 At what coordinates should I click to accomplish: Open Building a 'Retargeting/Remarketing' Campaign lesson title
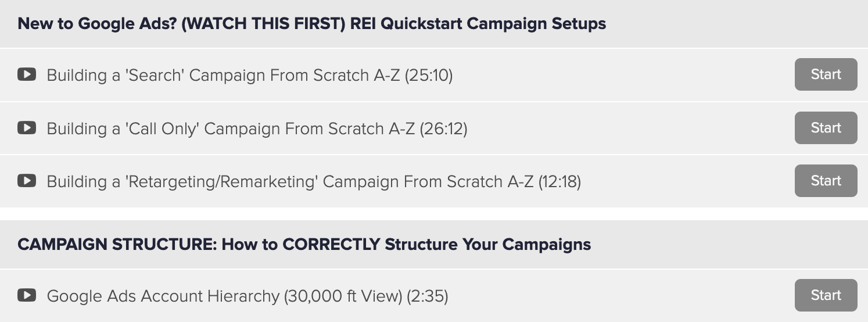[314, 181]
